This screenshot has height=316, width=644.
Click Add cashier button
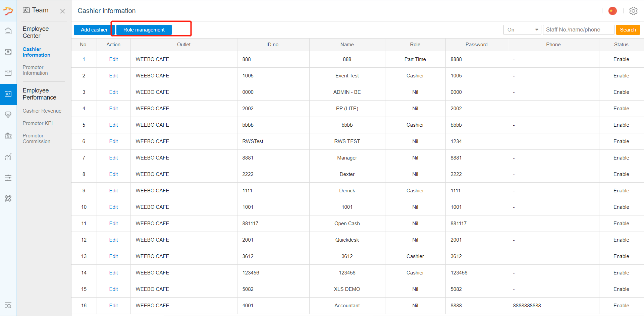pyautogui.click(x=94, y=30)
